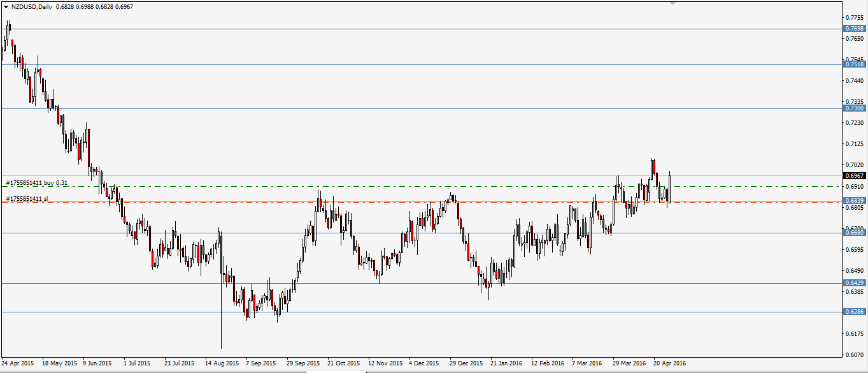Image resolution: width=868 pixels, height=373 pixels.
Task: Click the chart shift triangle marker at top
Action: click(x=672, y=3)
